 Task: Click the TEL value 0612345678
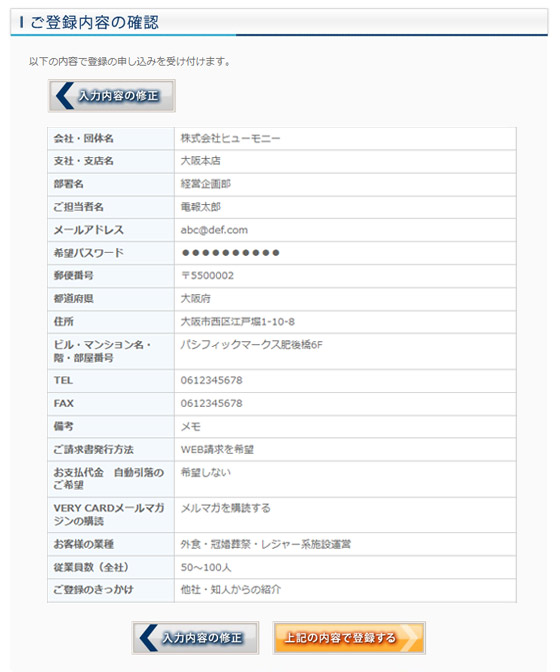click(x=211, y=380)
